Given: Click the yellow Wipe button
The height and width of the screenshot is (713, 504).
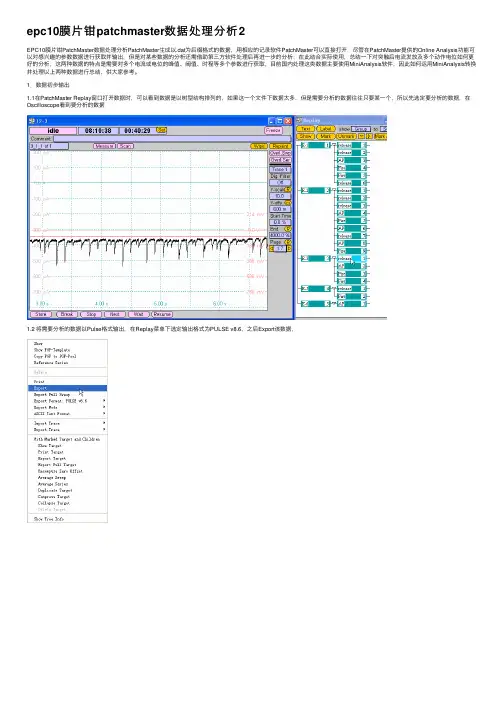Looking at the screenshot, I should click(259, 146).
